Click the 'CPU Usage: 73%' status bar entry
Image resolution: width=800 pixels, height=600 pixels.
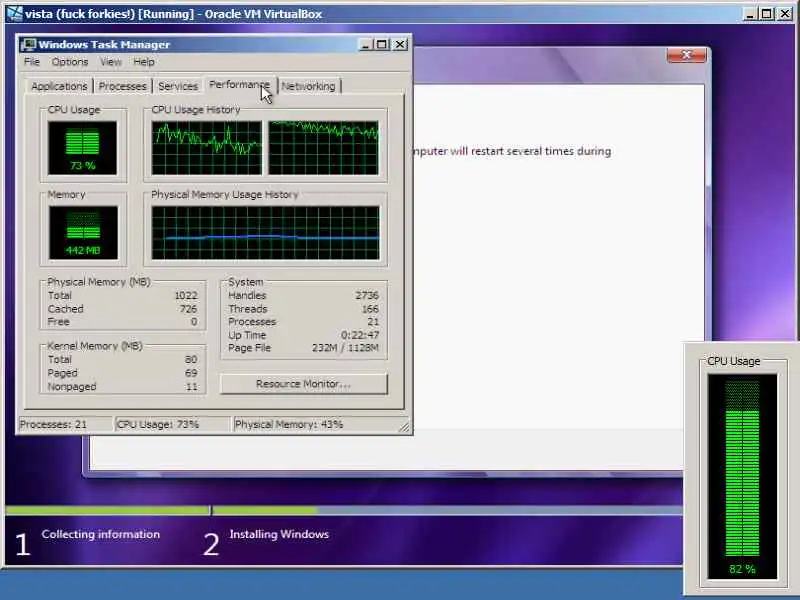(172, 424)
